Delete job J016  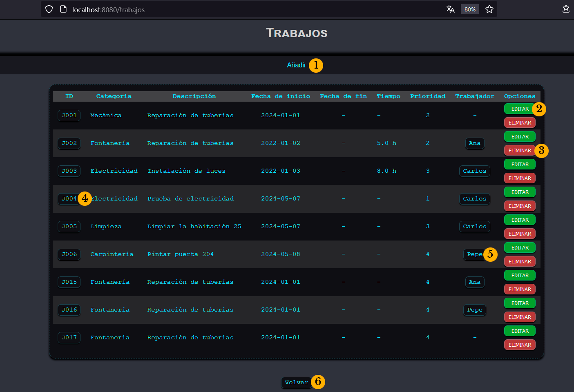[520, 317]
